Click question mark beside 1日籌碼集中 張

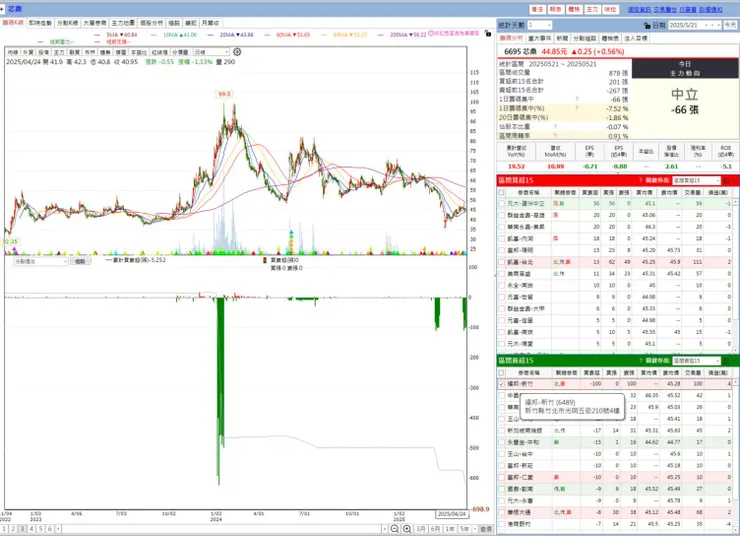(x=577, y=100)
